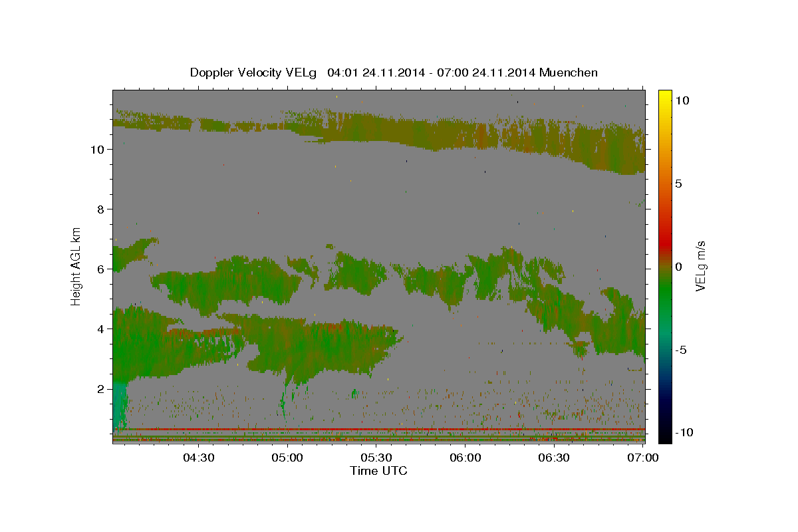Click the height tick label 8
798x532 pixels.
[x=101, y=209]
